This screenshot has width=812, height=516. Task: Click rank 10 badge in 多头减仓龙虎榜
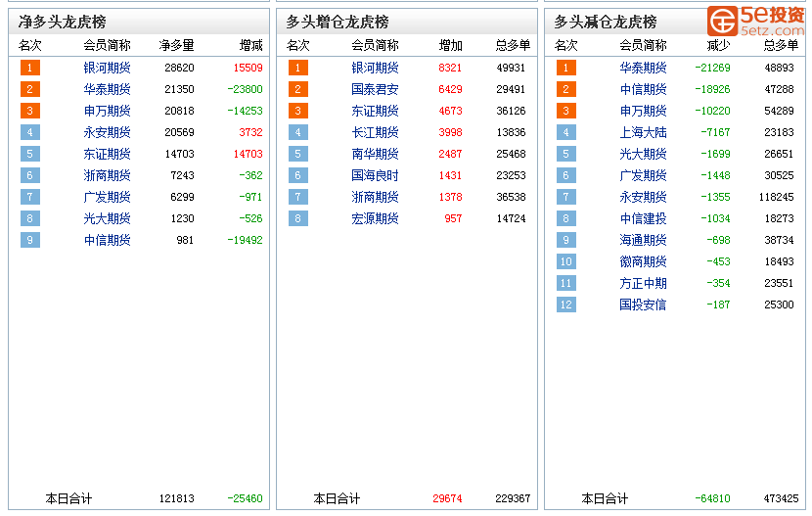click(566, 261)
